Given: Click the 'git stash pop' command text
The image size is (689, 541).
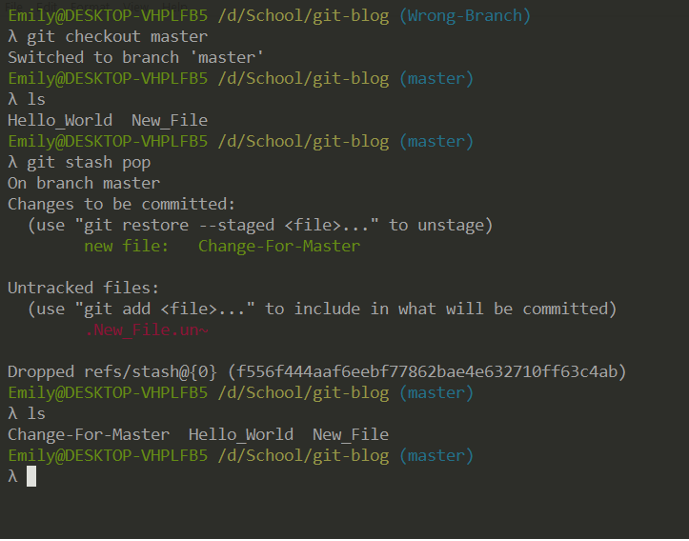Looking at the screenshot, I should coord(89,163).
